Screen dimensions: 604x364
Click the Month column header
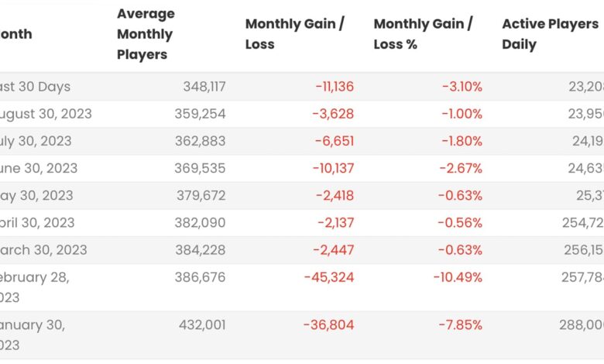point(17,34)
